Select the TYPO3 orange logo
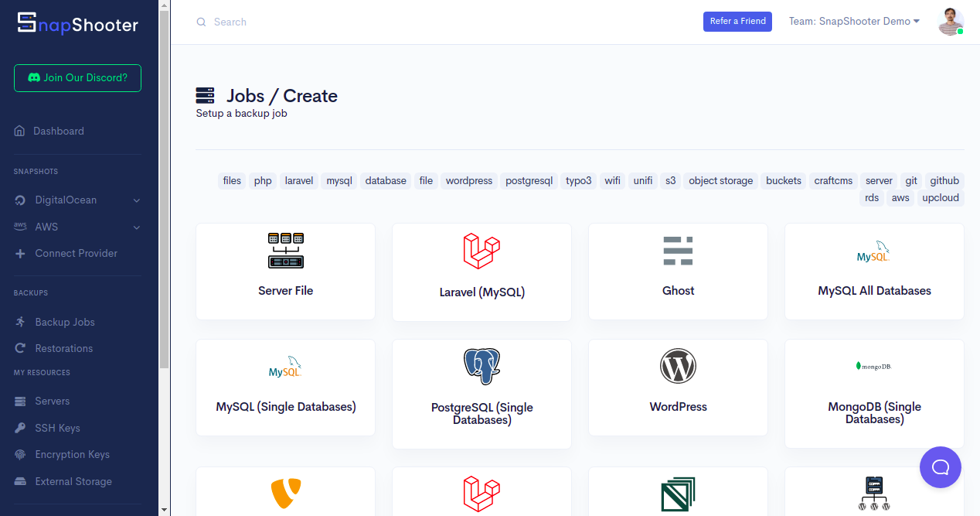Screen dimensions: 980x516 (x=285, y=494)
